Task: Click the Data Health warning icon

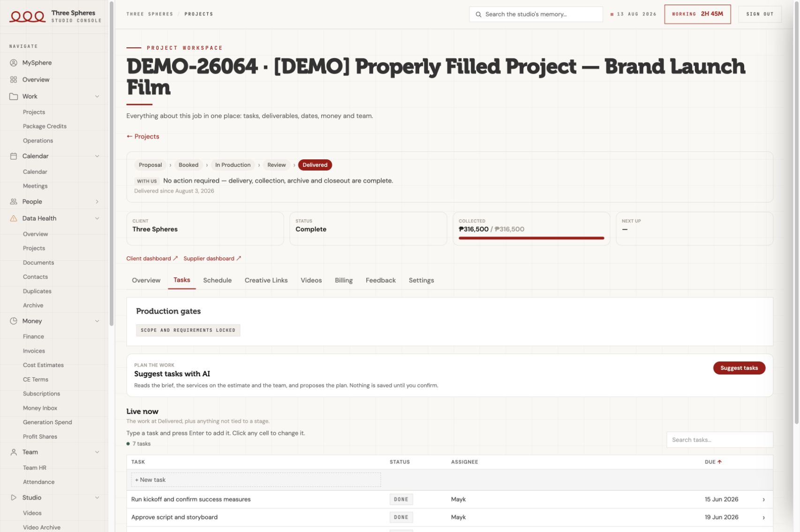Action: tap(14, 218)
